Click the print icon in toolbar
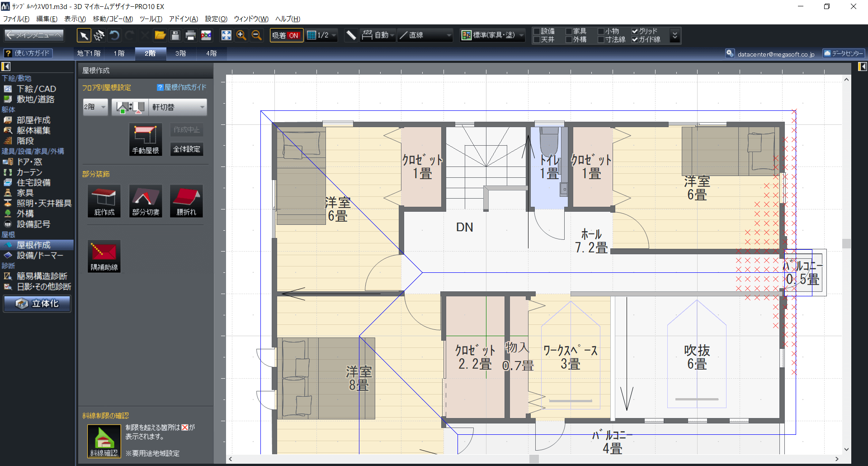868x466 pixels. 191,35
